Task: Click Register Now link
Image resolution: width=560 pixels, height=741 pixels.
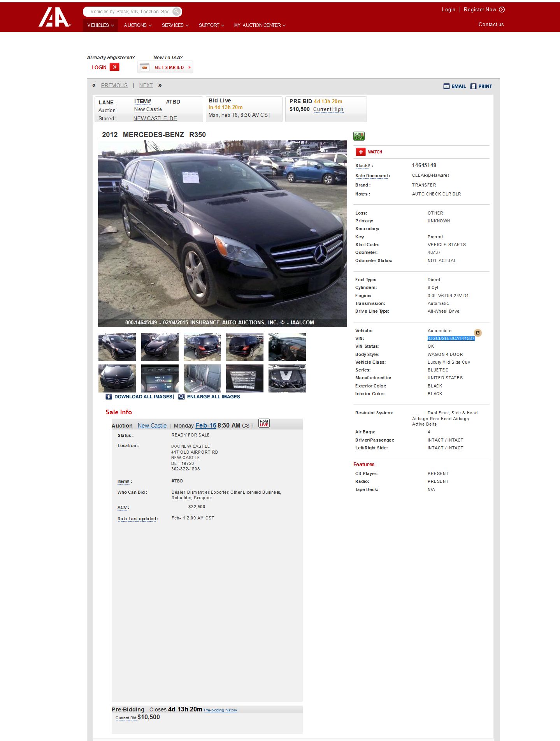Action: click(480, 10)
